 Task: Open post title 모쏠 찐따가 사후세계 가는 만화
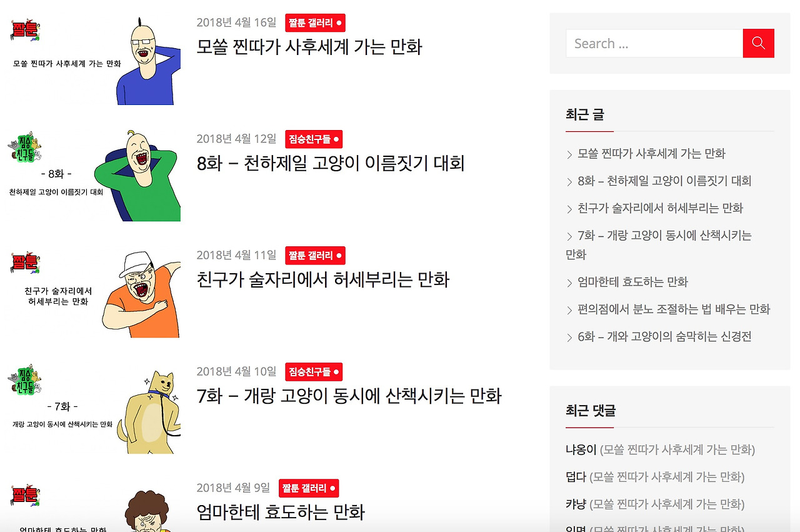tap(309, 47)
